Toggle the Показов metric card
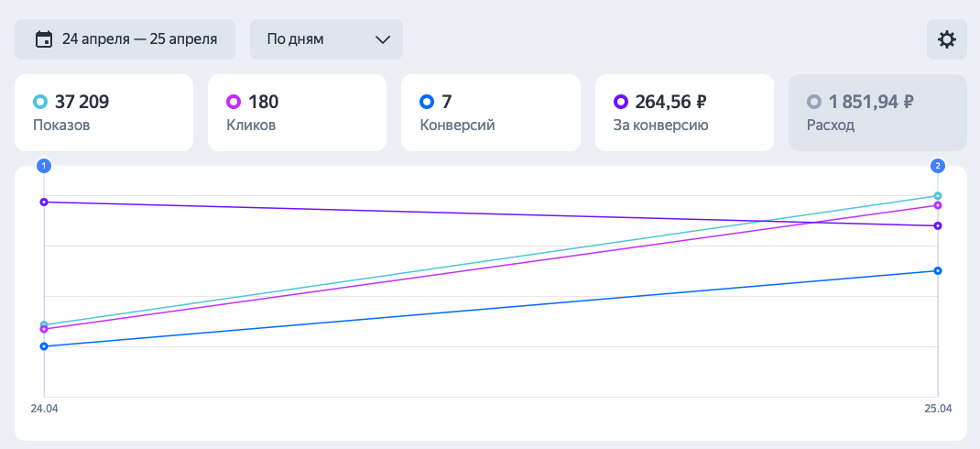The image size is (980, 449). click(x=103, y=113)
